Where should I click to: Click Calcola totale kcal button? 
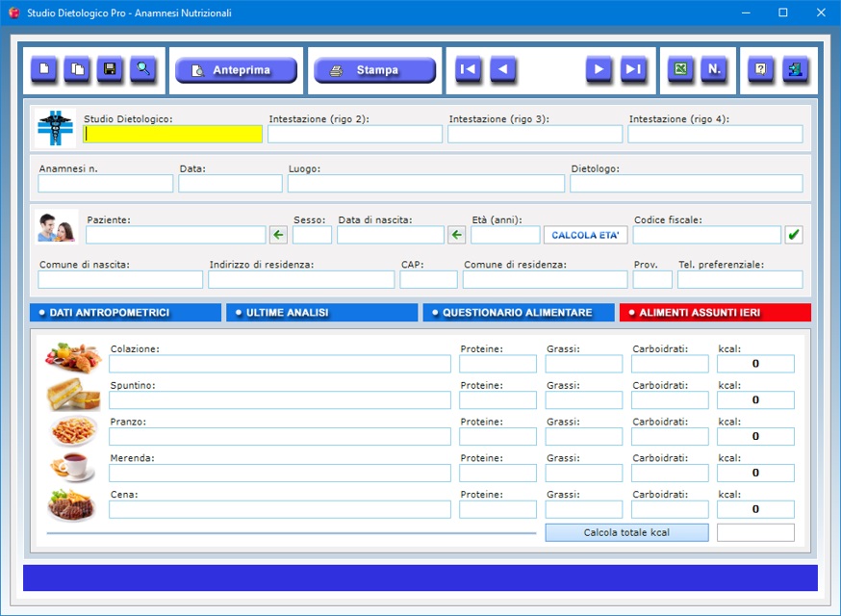[x=626, y=533]
